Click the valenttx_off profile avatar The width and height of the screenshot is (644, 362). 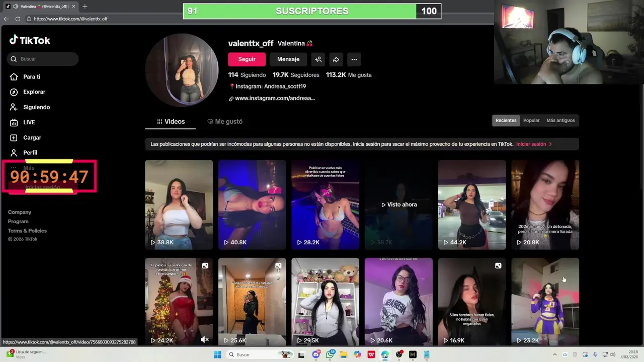click(x=182, y=70)
